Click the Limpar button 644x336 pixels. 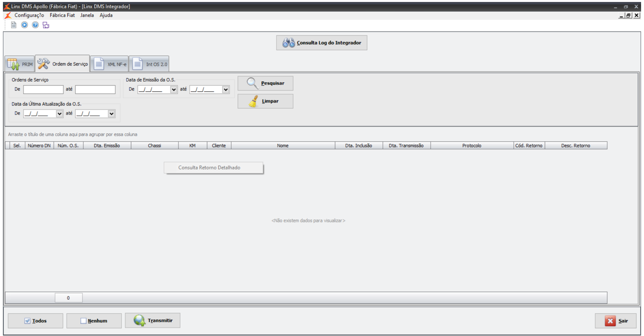pyautogui.click(x=265, y=102)
